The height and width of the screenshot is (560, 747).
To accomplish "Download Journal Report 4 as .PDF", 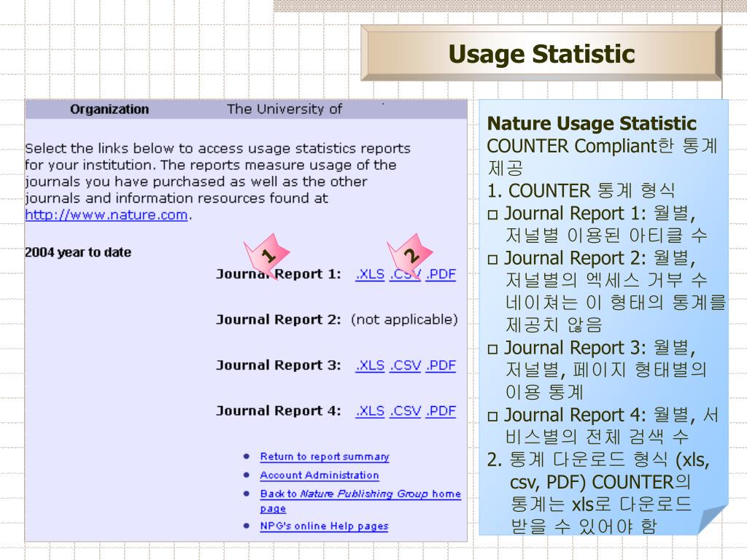I will point(441,411).
